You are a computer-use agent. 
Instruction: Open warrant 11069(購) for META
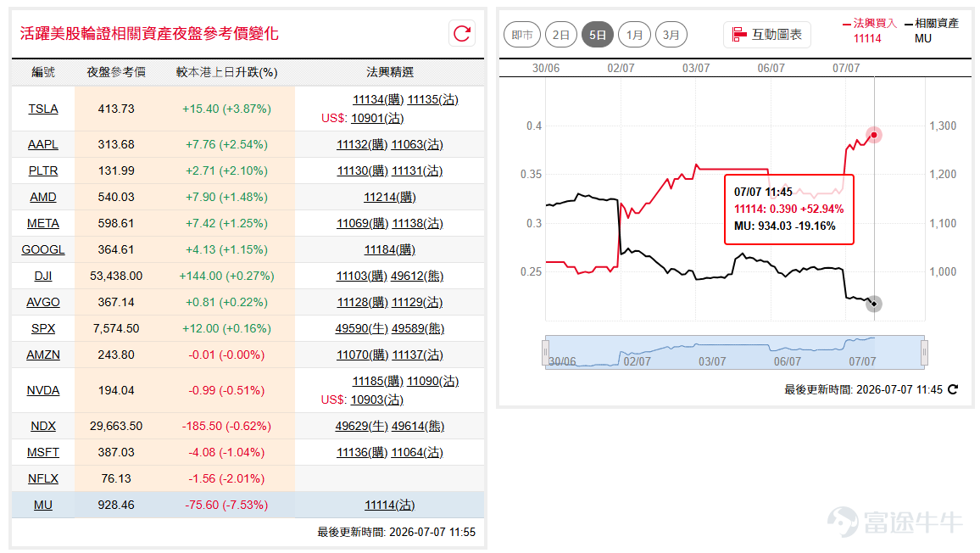[x=362, y=223]
